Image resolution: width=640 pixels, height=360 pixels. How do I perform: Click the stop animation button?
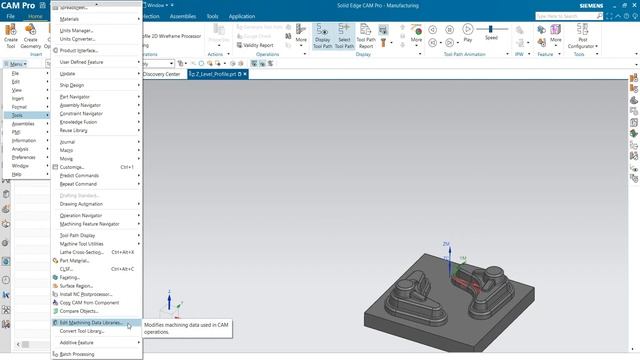[x=449, y=29]
